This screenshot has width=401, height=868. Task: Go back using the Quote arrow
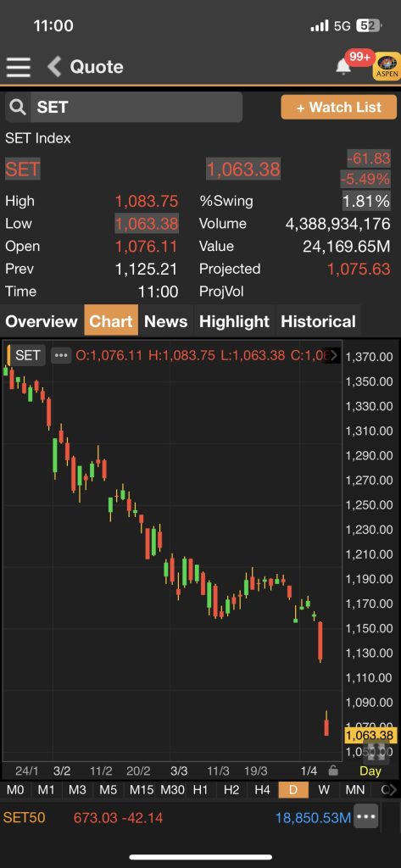(x=54, y=67)
